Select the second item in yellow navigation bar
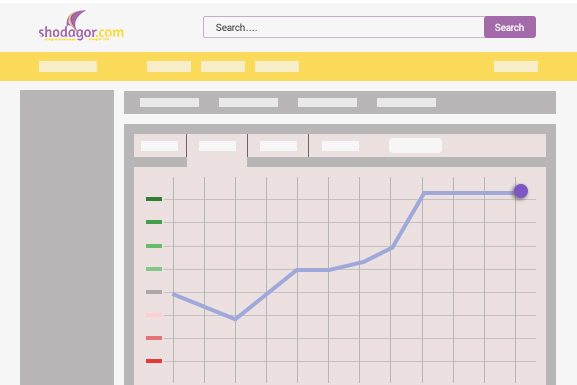This screenshot has height=385, width=577. click(x=169, y=67)
